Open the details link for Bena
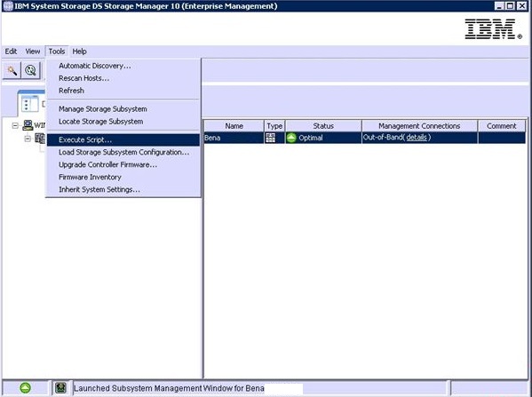Viewport: 532px width, 397px height. pos(417,138)
